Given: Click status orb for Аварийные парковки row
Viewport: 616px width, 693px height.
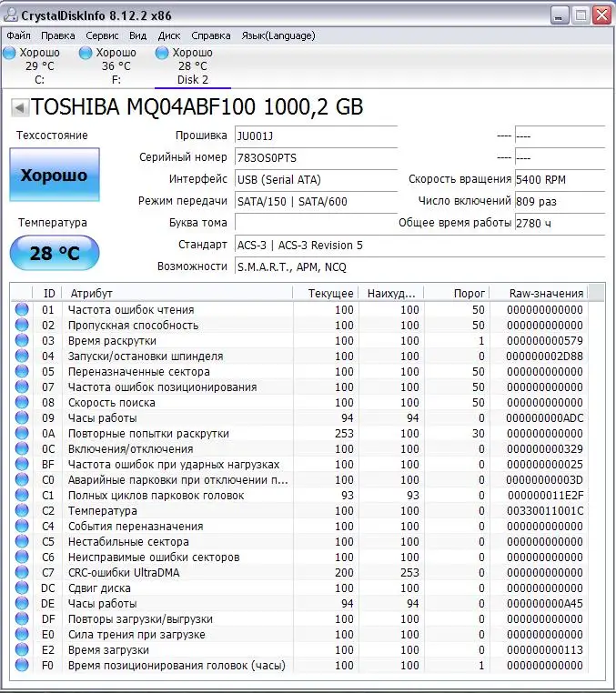Looking at the screenshot, I should point(22,479).
